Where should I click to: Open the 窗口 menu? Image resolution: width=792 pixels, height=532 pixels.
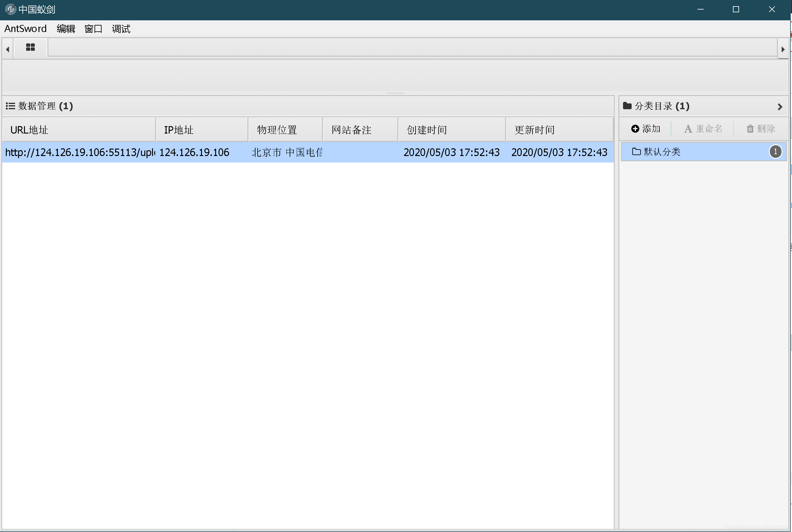pyautogui.click(x=93, y=29)
